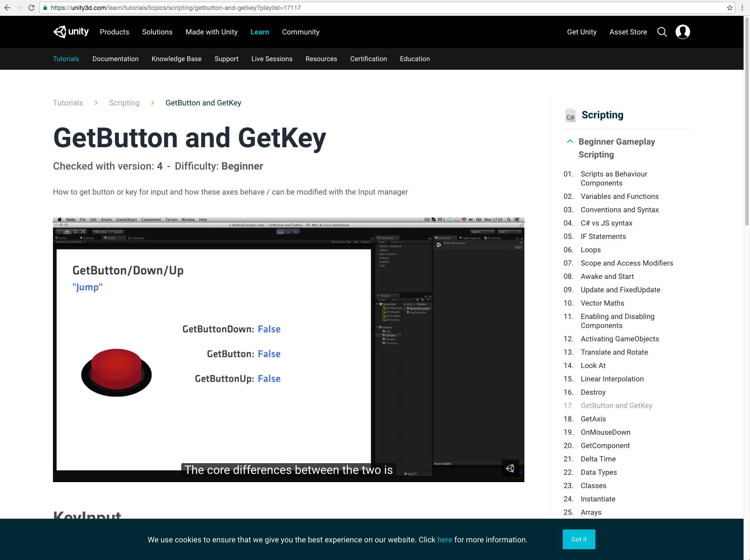Open lesson Scope and Access Modifiers
Image resolution: width=750 pixels, height=560 pixels.
click(x=627, y=263)
